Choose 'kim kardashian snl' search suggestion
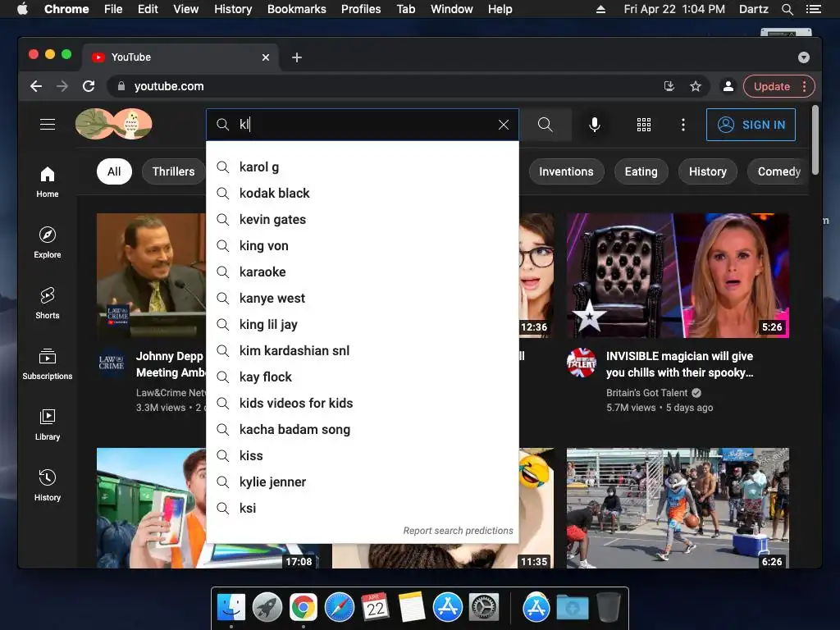 (362, 351)
